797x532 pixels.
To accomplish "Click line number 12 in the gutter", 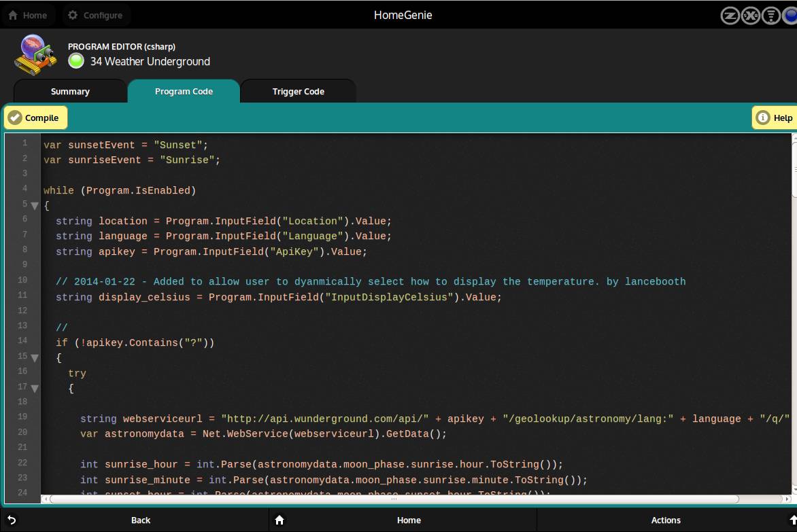I will pos(22,311).
